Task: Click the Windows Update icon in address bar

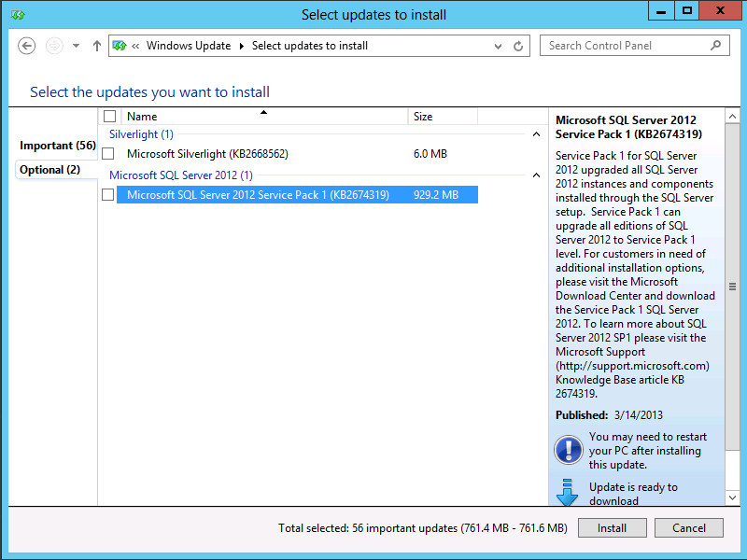Action: [120, 46]
